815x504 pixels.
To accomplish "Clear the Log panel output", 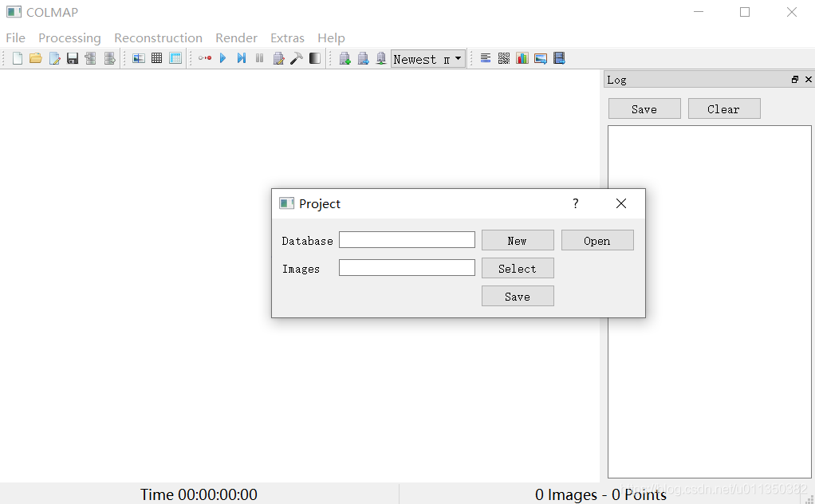I will tap(723, 108).
